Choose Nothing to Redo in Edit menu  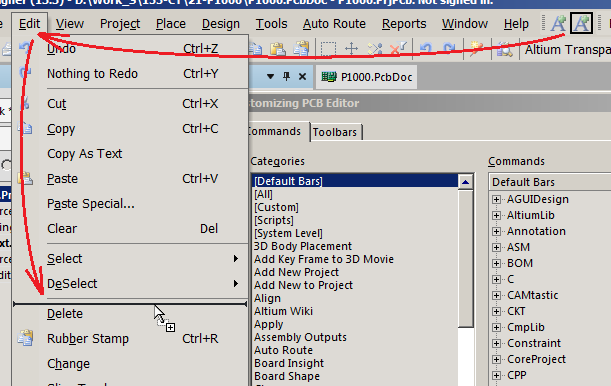click(x=130, y=74)
